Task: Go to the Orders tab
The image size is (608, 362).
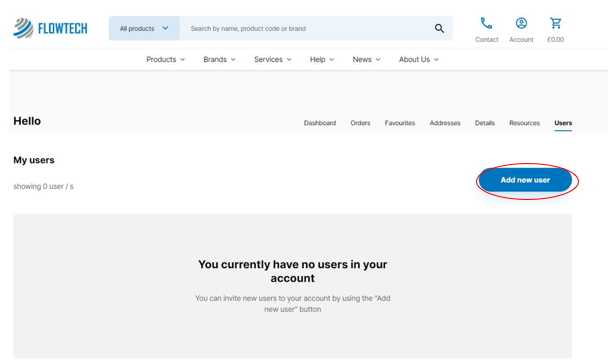Action: point(360,123)
